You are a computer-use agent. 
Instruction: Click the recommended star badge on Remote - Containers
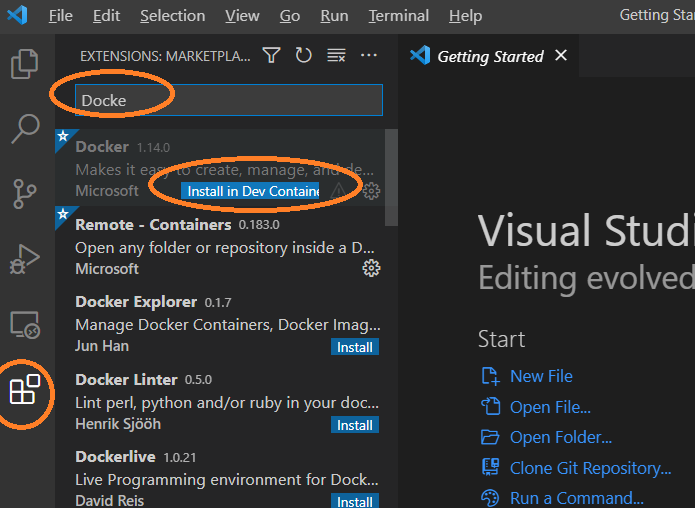tap(63, 214)
